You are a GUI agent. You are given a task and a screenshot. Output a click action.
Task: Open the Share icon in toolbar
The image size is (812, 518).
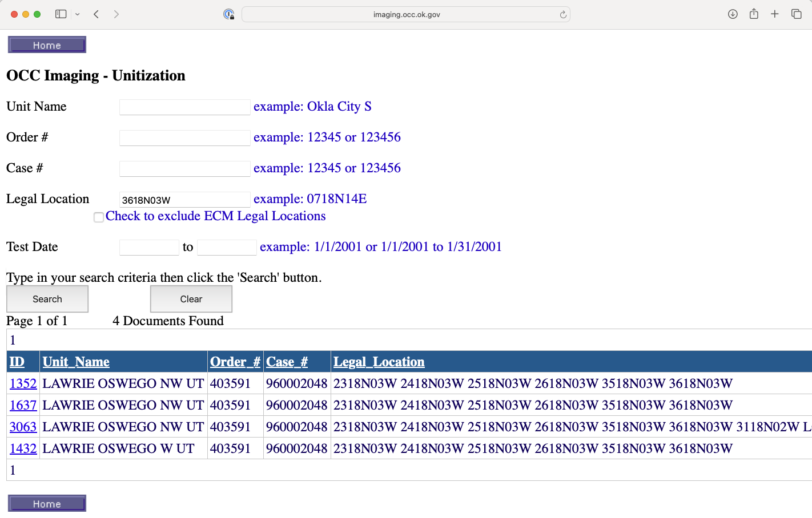[x=754, y=14]
